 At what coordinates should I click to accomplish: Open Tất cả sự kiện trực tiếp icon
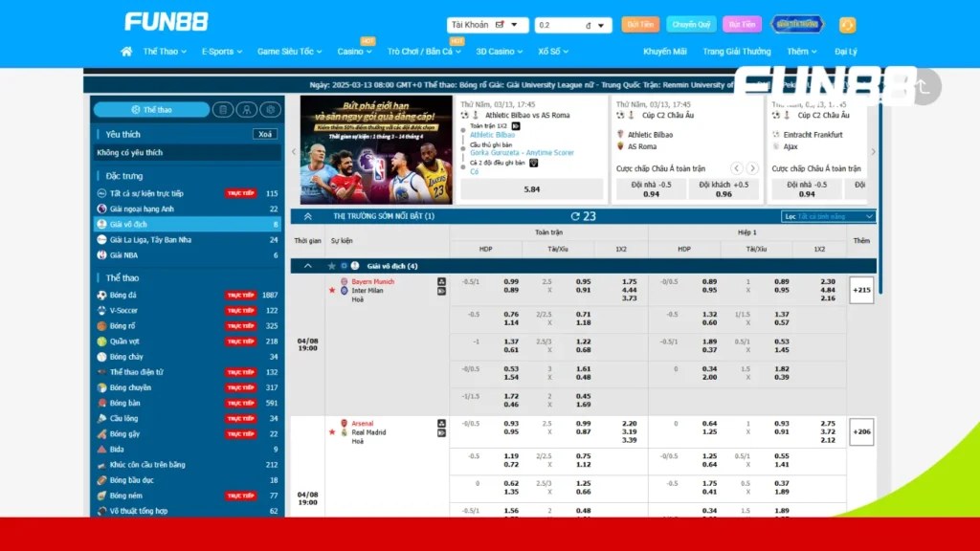101,193
